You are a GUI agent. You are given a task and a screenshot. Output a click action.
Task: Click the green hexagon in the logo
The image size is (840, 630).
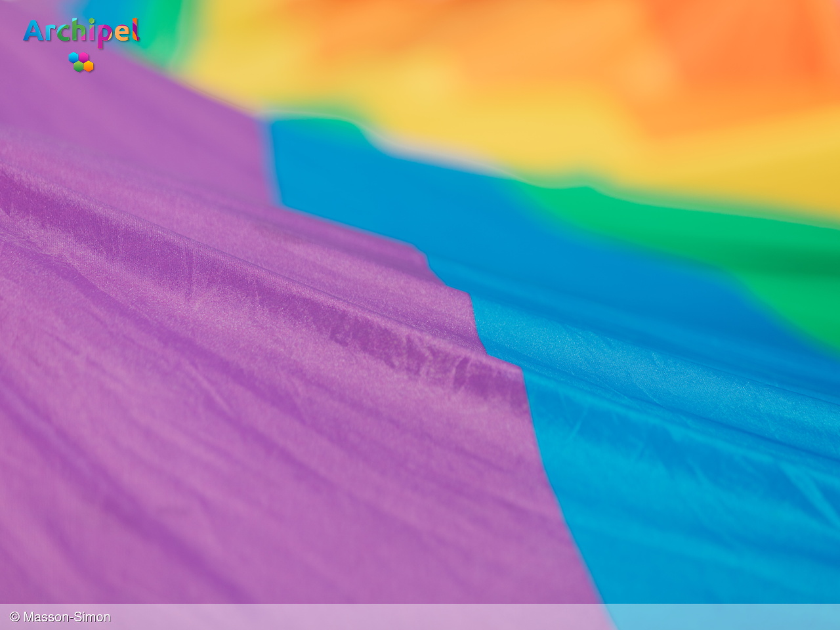[79, 66]
